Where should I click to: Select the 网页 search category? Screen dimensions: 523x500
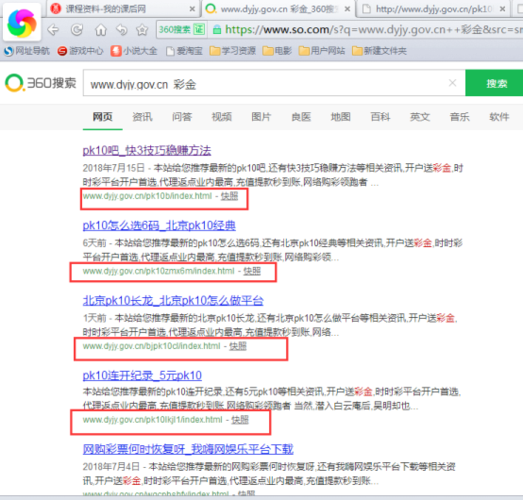[x=102, y=117]
